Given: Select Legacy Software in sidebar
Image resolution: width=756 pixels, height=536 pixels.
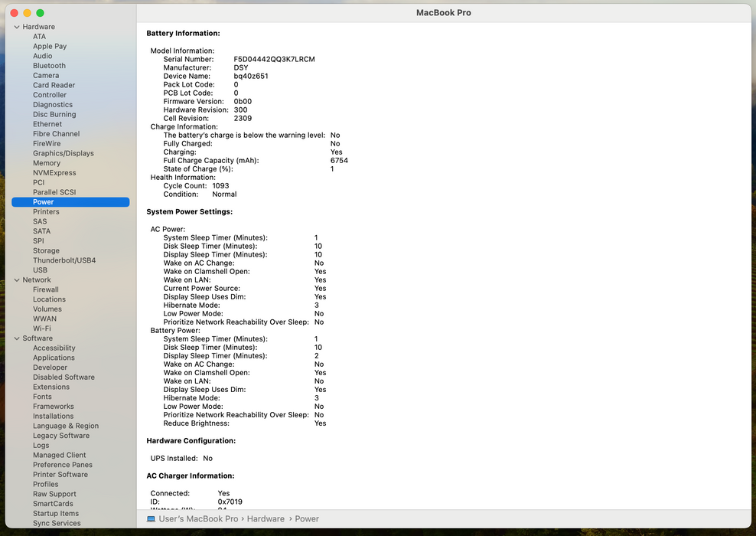Looking at the screenshot, I should coord(61,436).
